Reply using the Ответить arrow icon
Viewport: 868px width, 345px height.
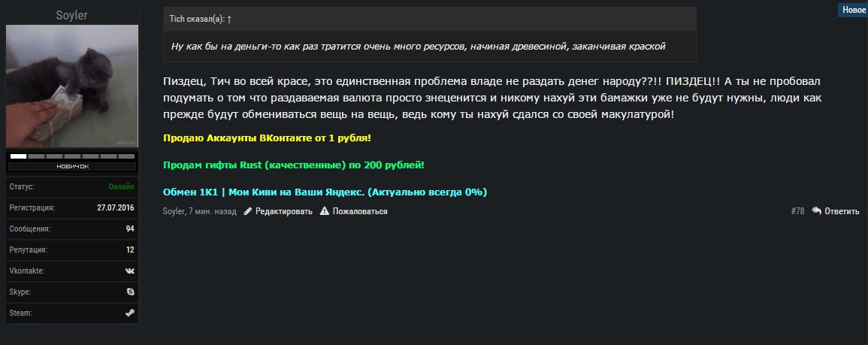coord(816,212)
